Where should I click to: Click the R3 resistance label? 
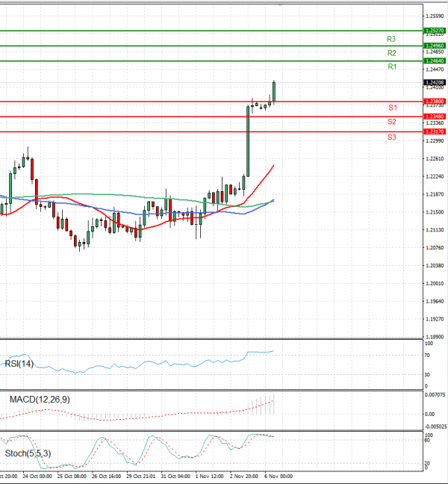point(391,39)
